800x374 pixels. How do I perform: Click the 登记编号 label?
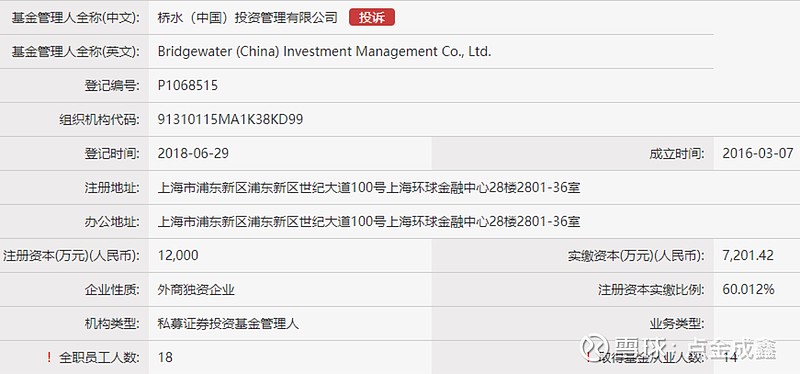pos(112,86)
